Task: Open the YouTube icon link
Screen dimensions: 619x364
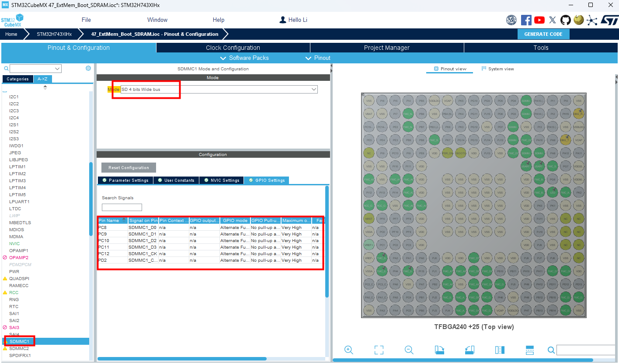Action: point(539,20)
